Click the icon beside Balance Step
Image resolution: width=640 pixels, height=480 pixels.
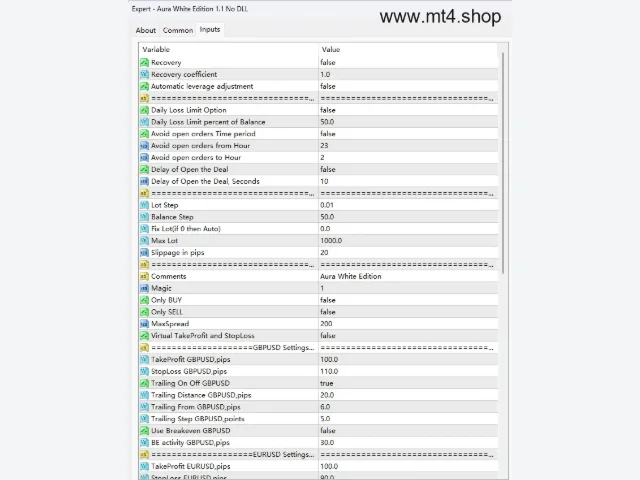144,217
